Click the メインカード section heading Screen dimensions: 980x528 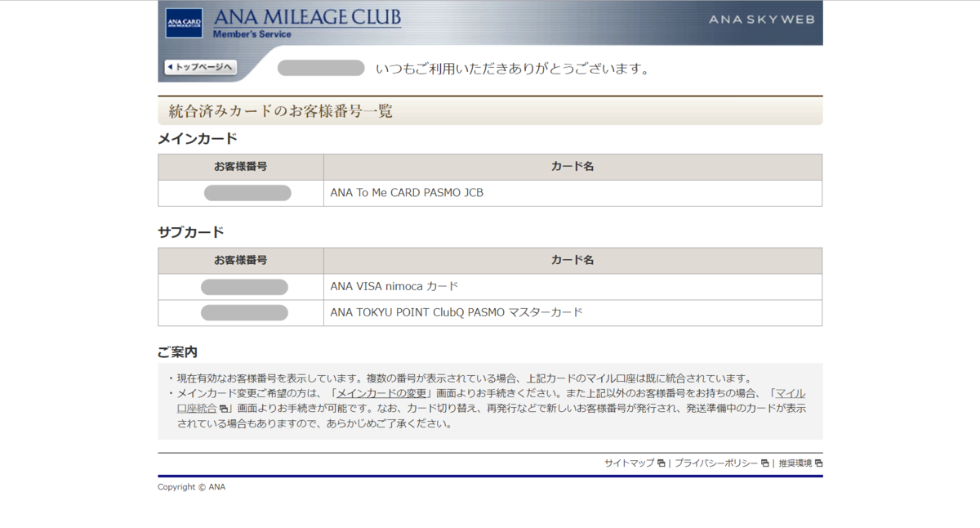click(198, 139)
